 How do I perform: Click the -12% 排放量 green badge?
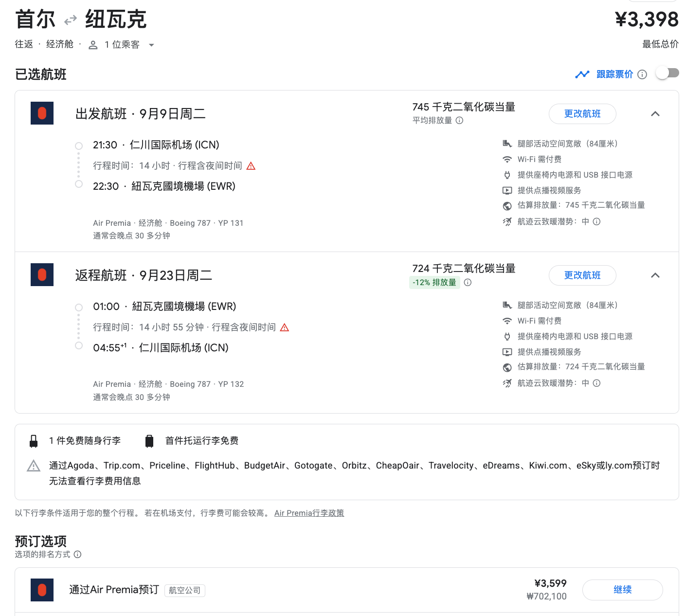434,283
